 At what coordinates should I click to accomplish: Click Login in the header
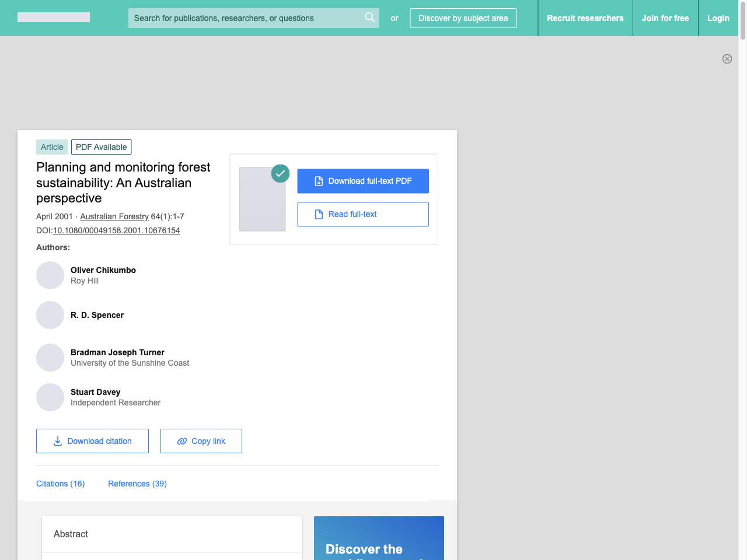(718, 18)
